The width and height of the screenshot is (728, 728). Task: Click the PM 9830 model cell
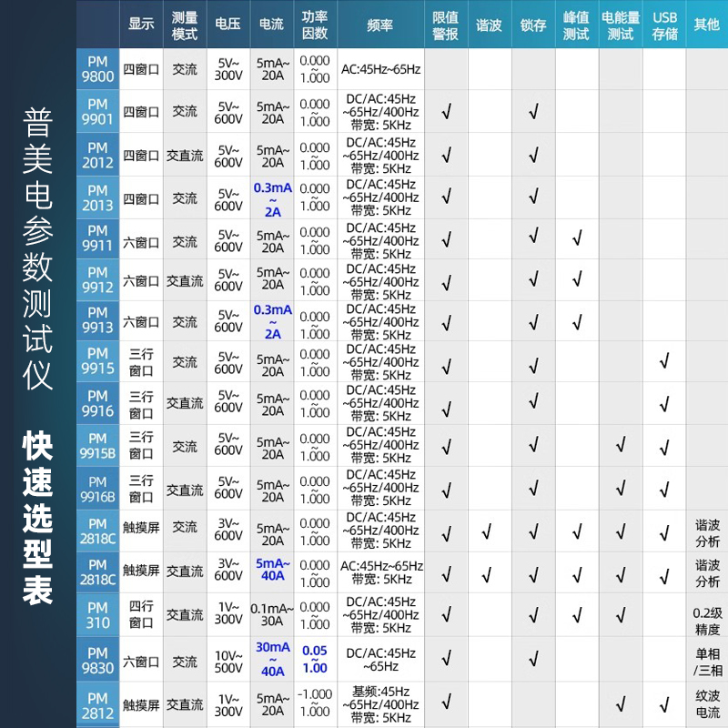(97, 660)
